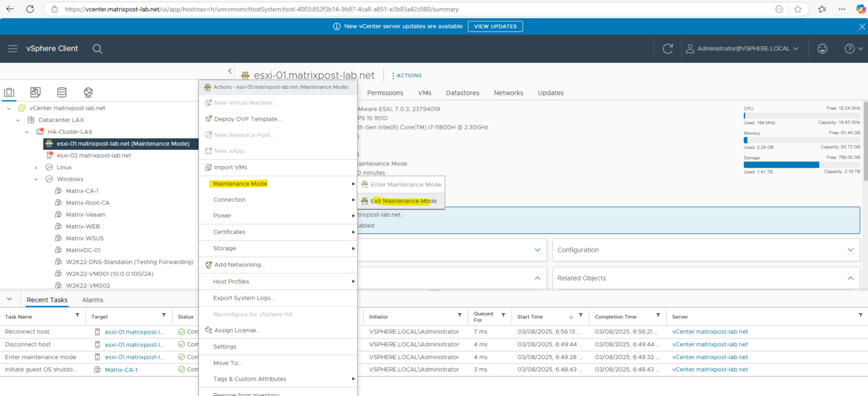Switch to VMs and Templates inventory icon

coord(35,92)
